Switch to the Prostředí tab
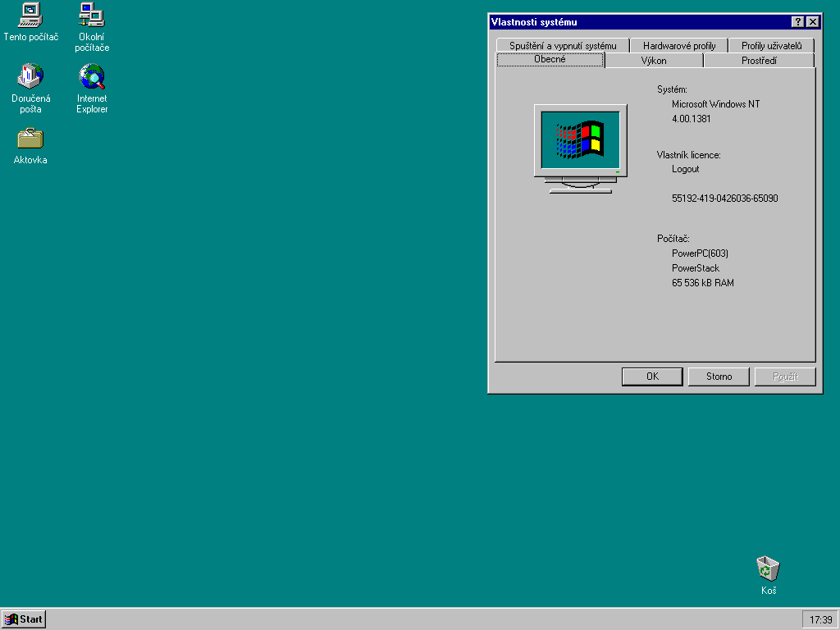The height and width of the screenshot is (630, 840). tap(759, 61)
